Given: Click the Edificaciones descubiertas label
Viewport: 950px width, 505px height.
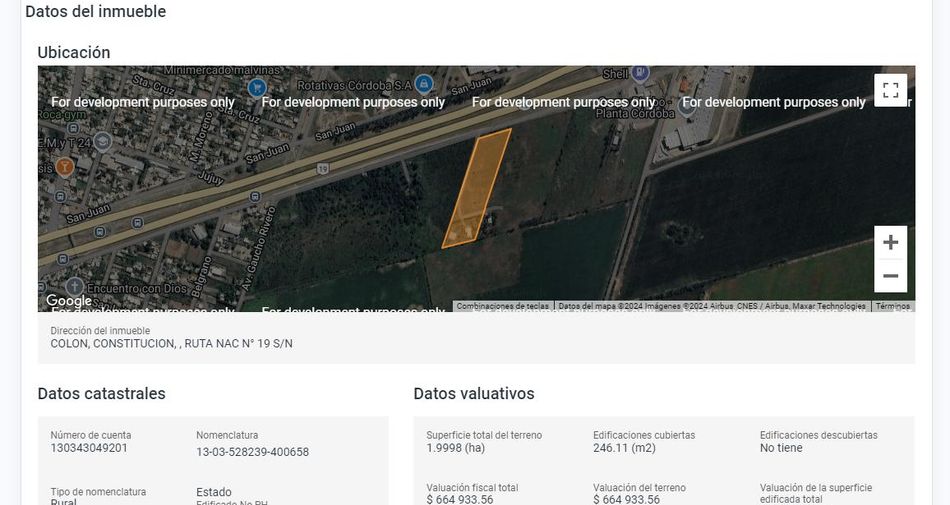Looking at the screenshot, I should [x=819, y=435].
